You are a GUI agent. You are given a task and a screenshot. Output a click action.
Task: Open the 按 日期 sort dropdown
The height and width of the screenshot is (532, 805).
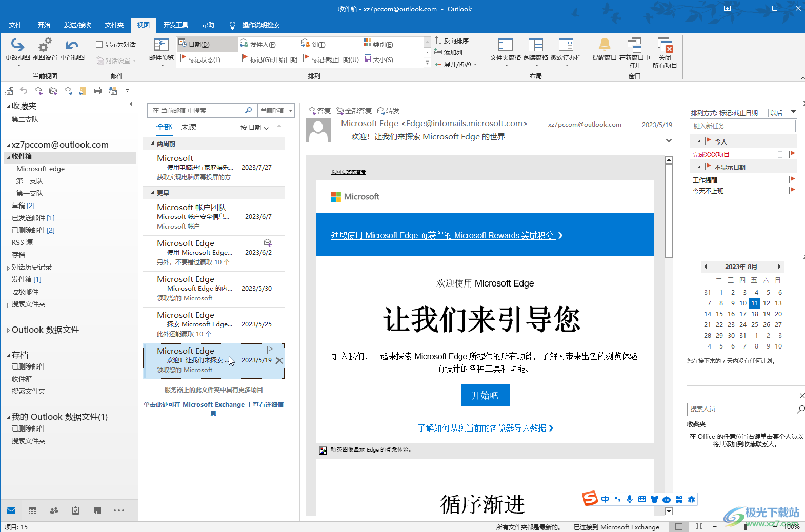click(x=254, y=128)
